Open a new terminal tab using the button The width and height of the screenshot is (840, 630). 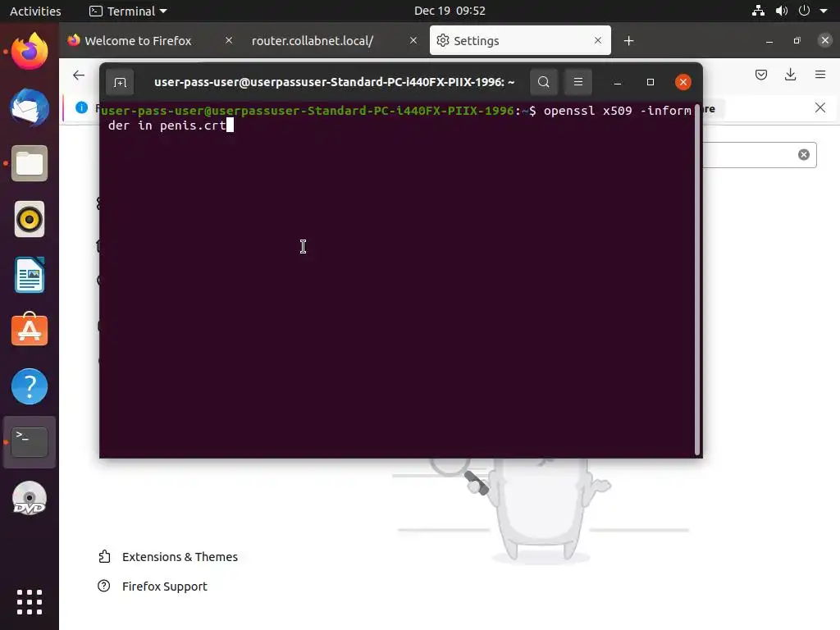point(120,82)
